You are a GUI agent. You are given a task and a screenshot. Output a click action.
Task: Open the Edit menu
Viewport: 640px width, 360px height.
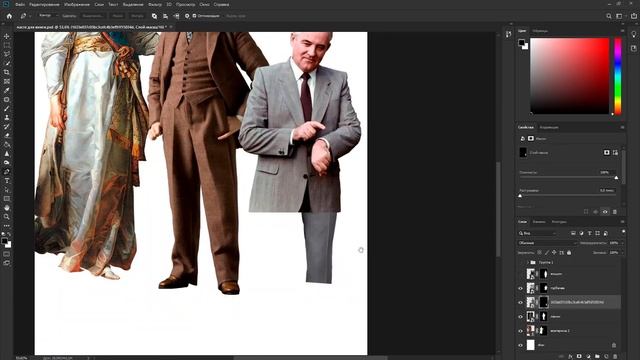point(44,4)
